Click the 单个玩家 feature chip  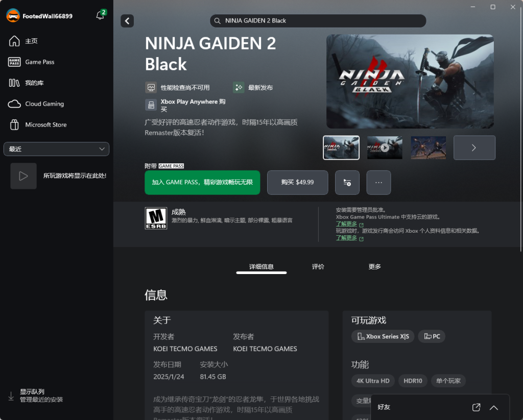pyautogui.click(x=448, y=381)
